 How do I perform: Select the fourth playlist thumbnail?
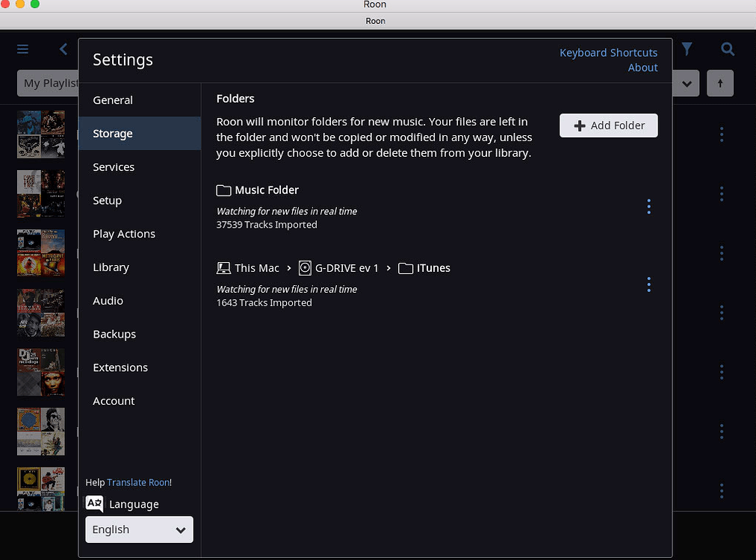click(41, 313)
